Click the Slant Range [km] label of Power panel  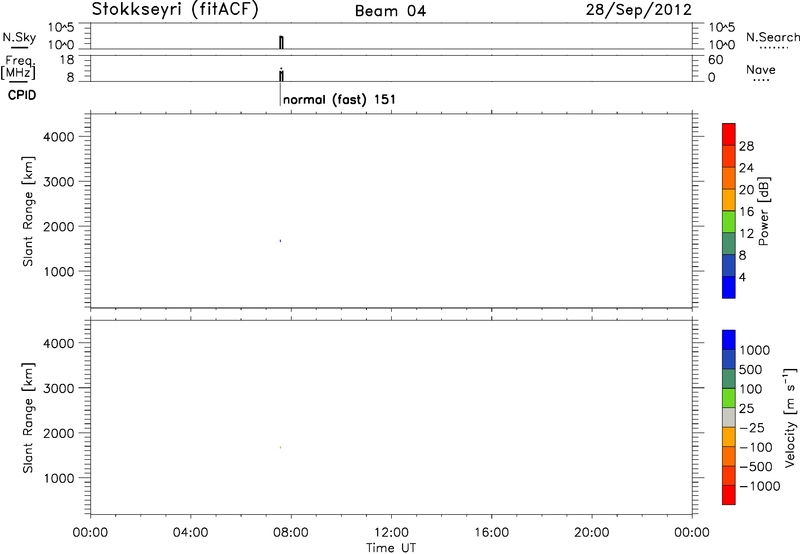click(x=28, y=211)
